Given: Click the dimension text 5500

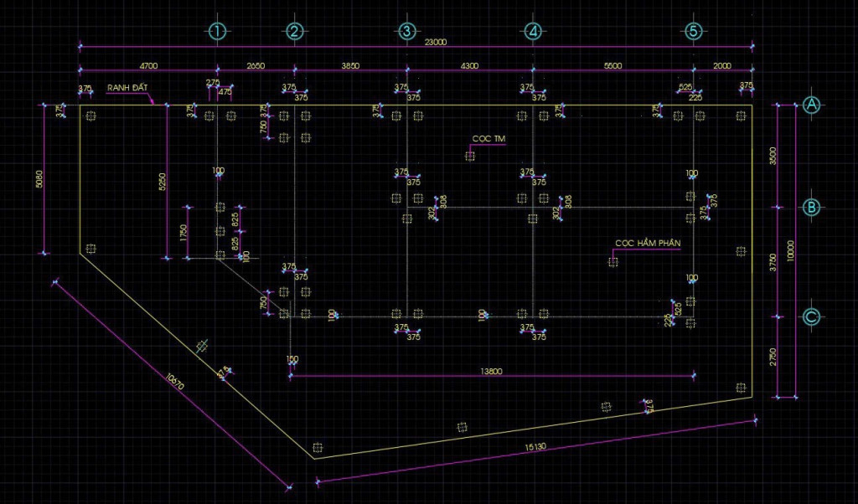Looking at the screenshot, I should (612, 65).
